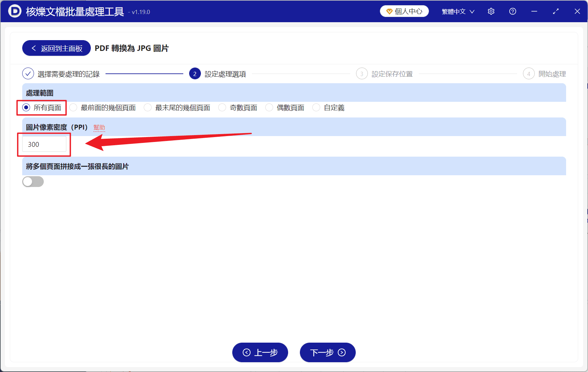Select 最前面的幾個頁面 processing range

[73, 107]
